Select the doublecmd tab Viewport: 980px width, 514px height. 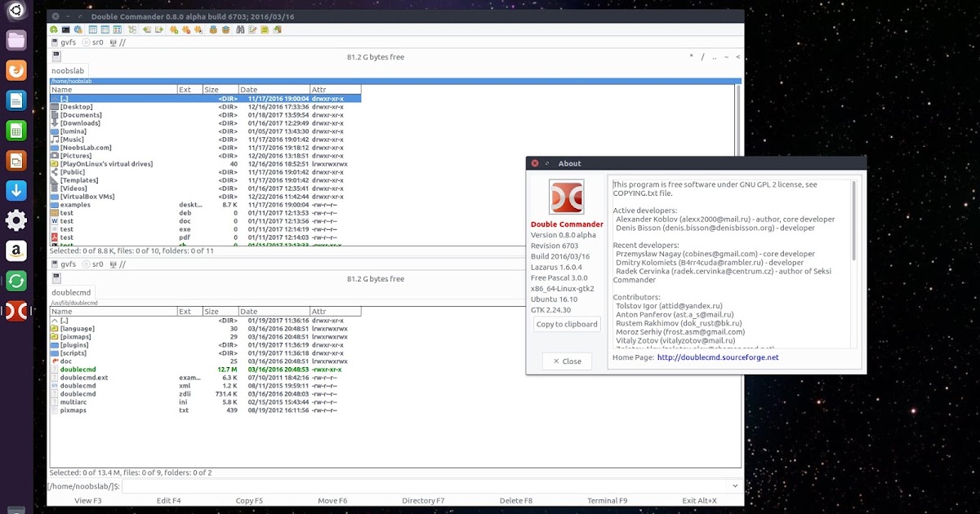(72, 292)
